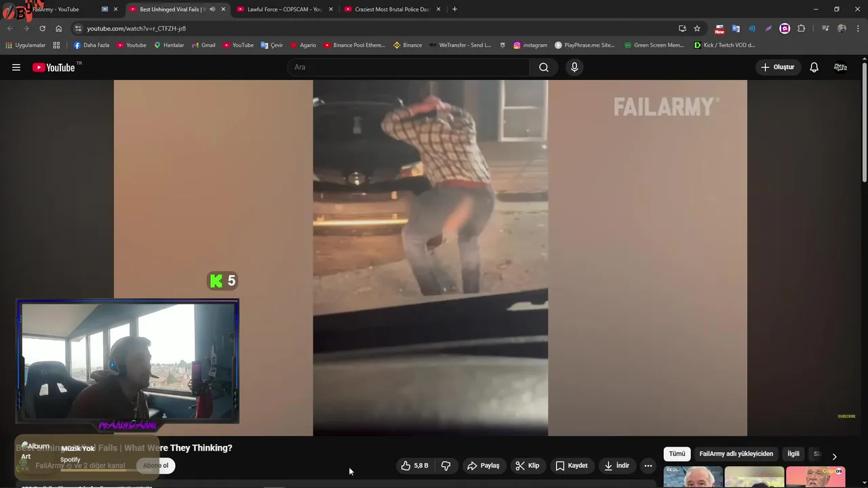Like the video (5,8 B)
868x488 pixels.
pos(414,466)
